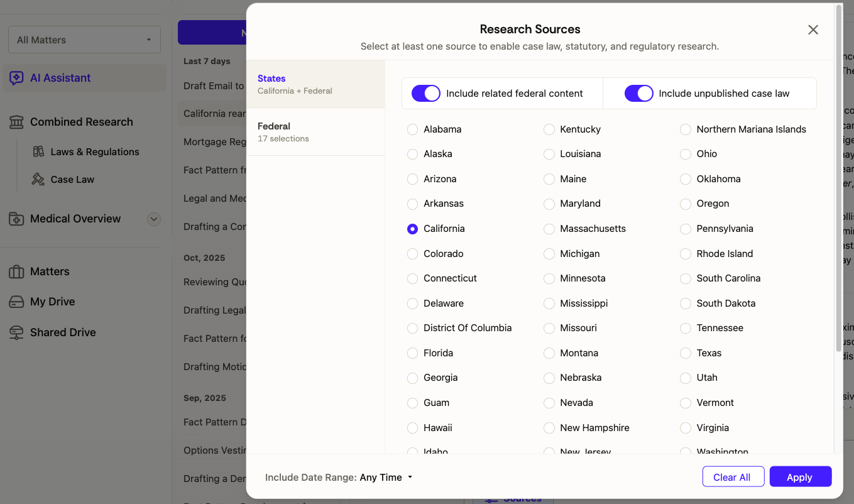Select the Texas radio button
854x504 pixels.
686,353
